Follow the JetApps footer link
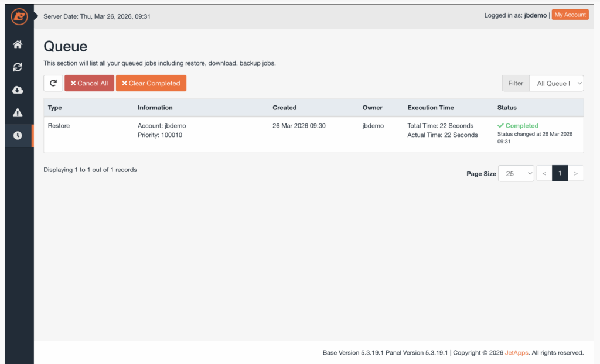 click(x=516, y=353)
